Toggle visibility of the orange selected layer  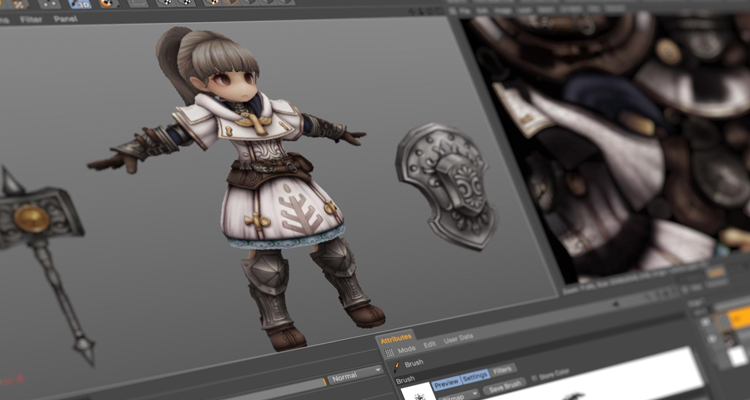[x=706, y=322]
